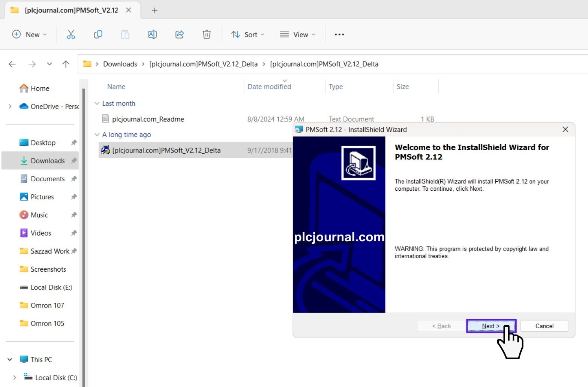
Task: Expand the Local Disk (C:) tree node
Action: click(15, 378)
